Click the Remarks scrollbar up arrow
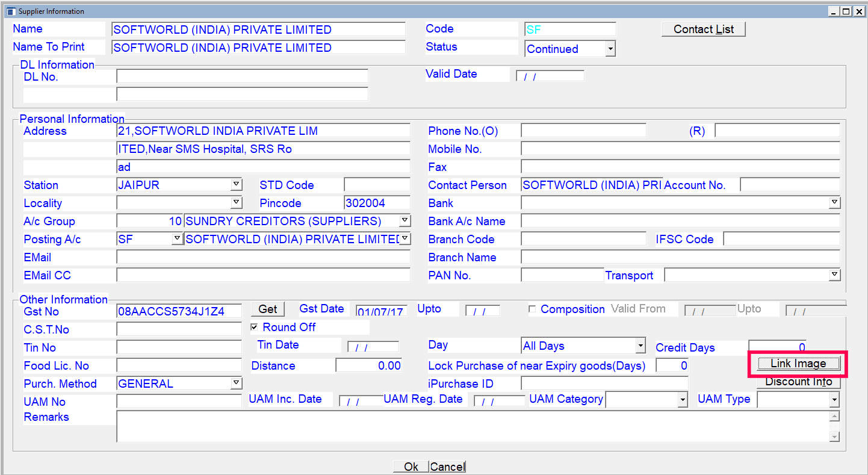The image size is (868, 475). pyautogui.click(x=834, y=417)
